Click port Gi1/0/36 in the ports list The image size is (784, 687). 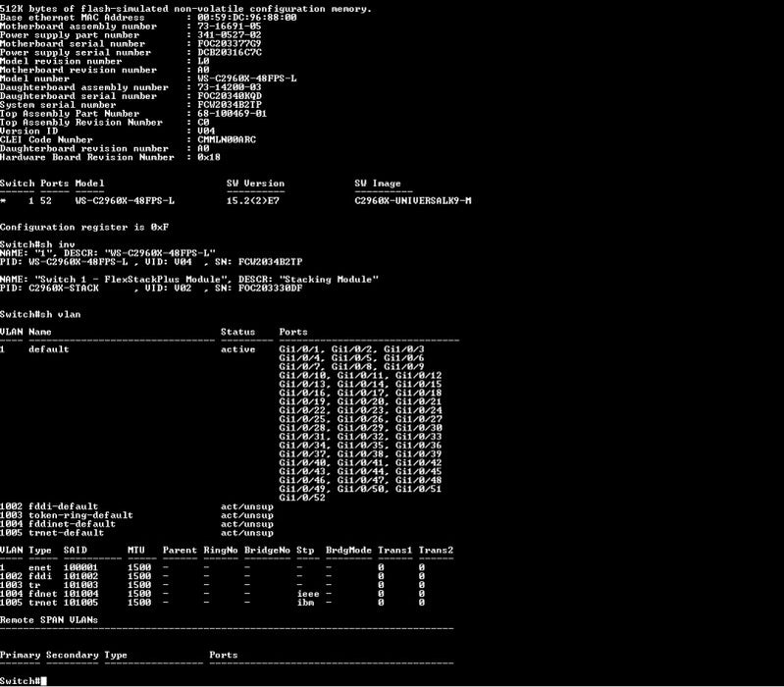(419, 446)
